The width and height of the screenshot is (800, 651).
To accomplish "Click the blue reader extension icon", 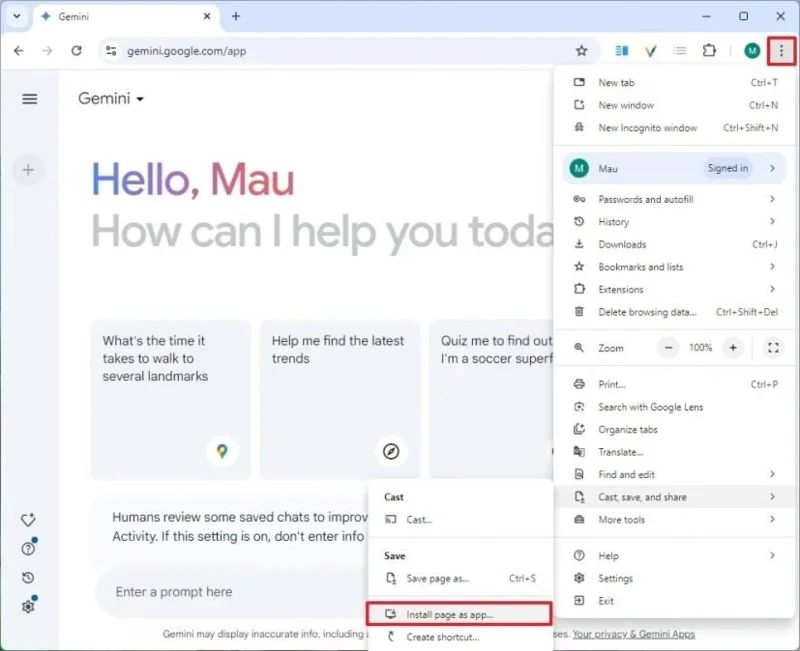I will pyautogui.click(x=621, y=51).
